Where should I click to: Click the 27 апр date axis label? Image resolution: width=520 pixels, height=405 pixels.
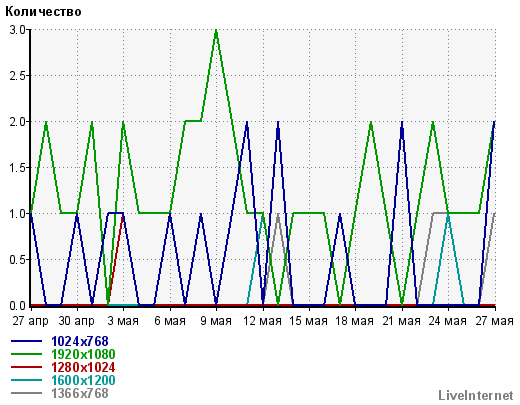click(x=30, y=321)
